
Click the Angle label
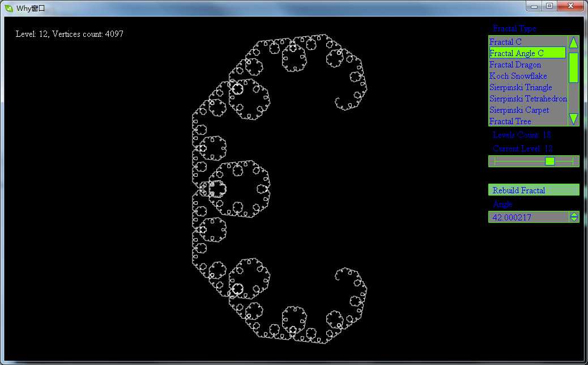[x=502, y=205]
